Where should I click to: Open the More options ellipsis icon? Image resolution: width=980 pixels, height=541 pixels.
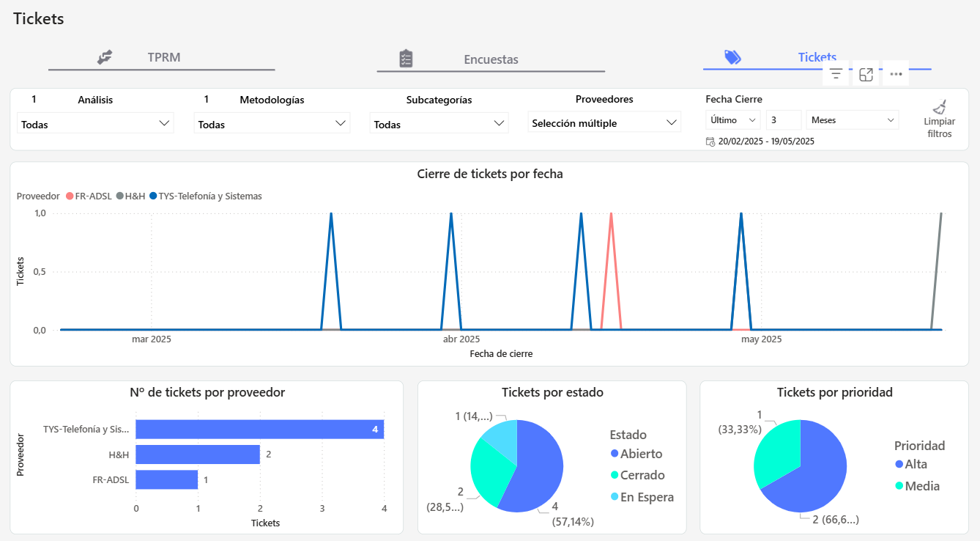click(895, 73)
